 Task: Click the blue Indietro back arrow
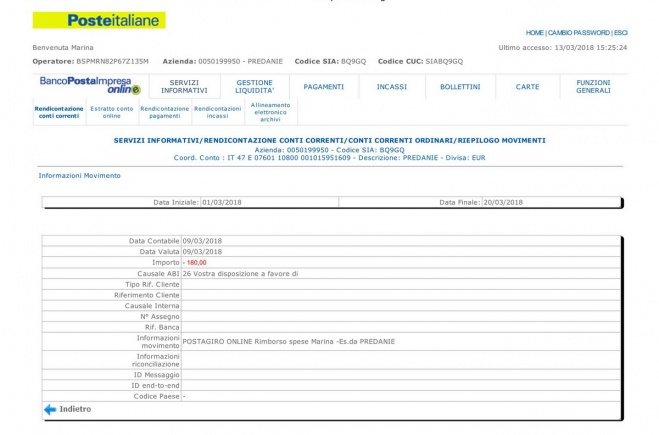pyautogui.click(x=49, y=409)
